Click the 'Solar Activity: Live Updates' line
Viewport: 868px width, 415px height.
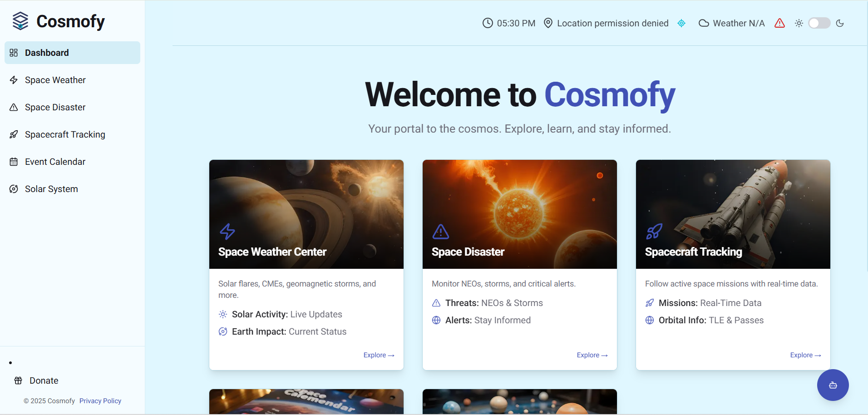click(x=287, y=314)
